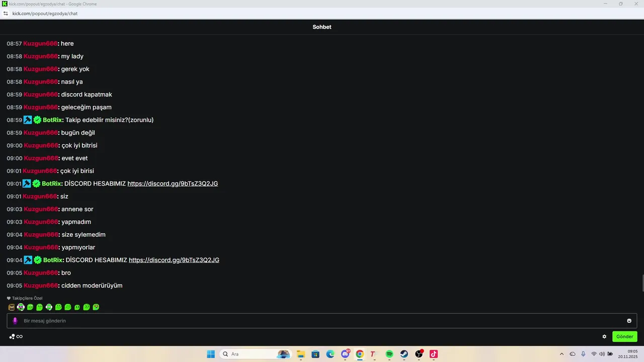Pick the brown angry-face emote

(12, 307)
